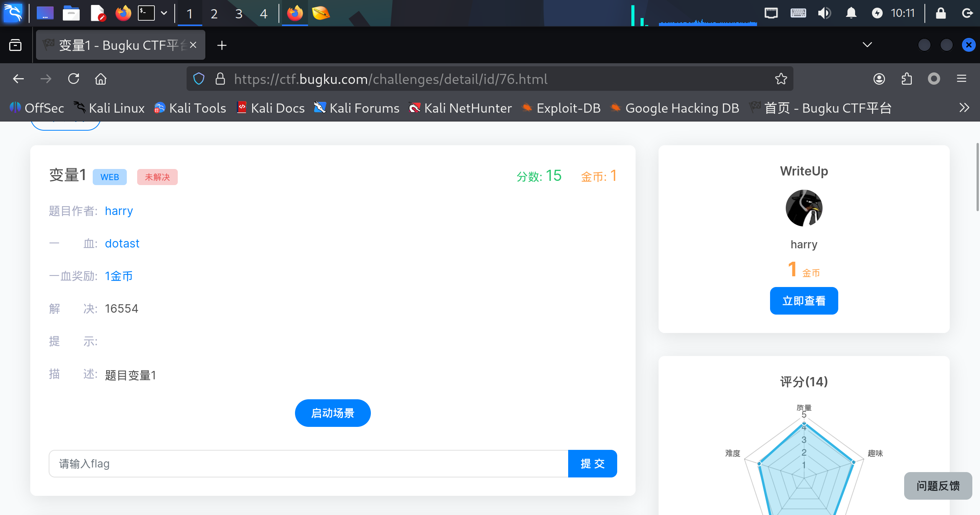Open site security padlock info
This screenshot has width=980, height=515.
click(220, 79)
